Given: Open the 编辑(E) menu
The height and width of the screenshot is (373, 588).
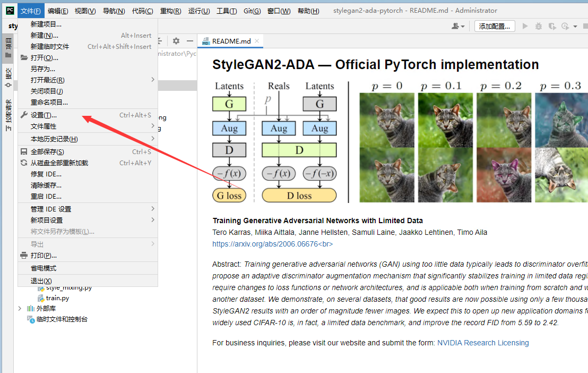Looking at the screenshot, I should pos(58,11).
